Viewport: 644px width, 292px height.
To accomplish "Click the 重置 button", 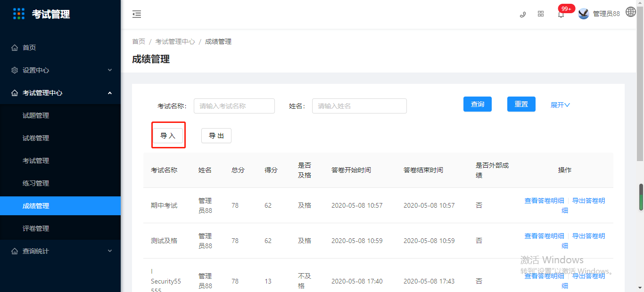I will point(521,104).
